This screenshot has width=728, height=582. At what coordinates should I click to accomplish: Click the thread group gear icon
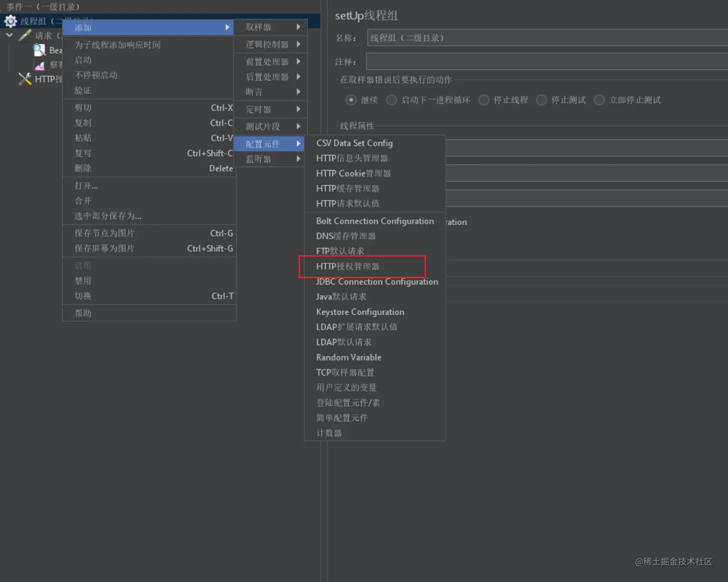click(11, 21)
